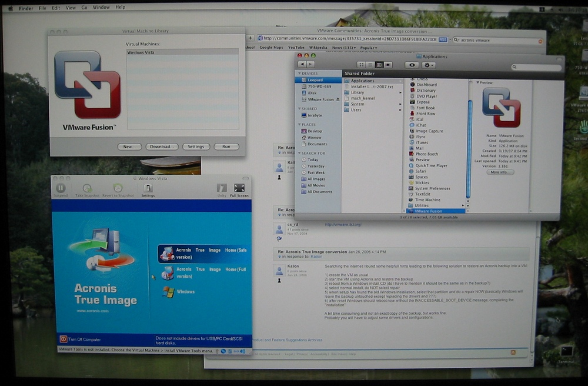588x386 pixels.
Task: Collapse the SEARCH FOR sidebar section
Action: (x=299, y=153)
